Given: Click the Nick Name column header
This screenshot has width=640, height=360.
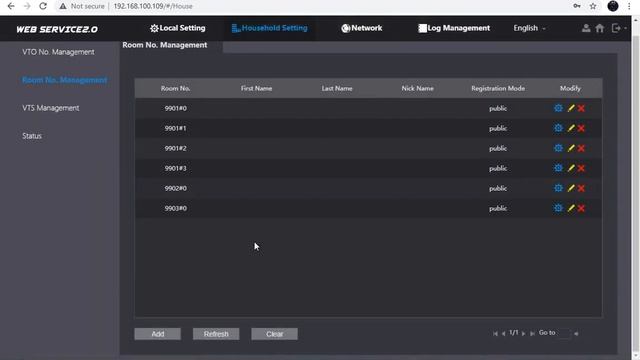Looking at the screenshot, I should 418,88.
